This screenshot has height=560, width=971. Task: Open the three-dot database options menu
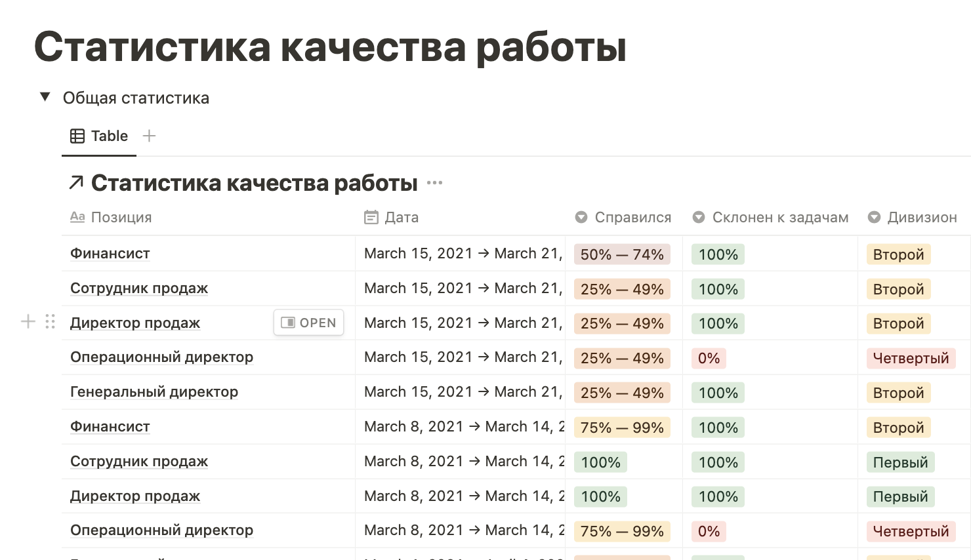[x=434, y=183]
